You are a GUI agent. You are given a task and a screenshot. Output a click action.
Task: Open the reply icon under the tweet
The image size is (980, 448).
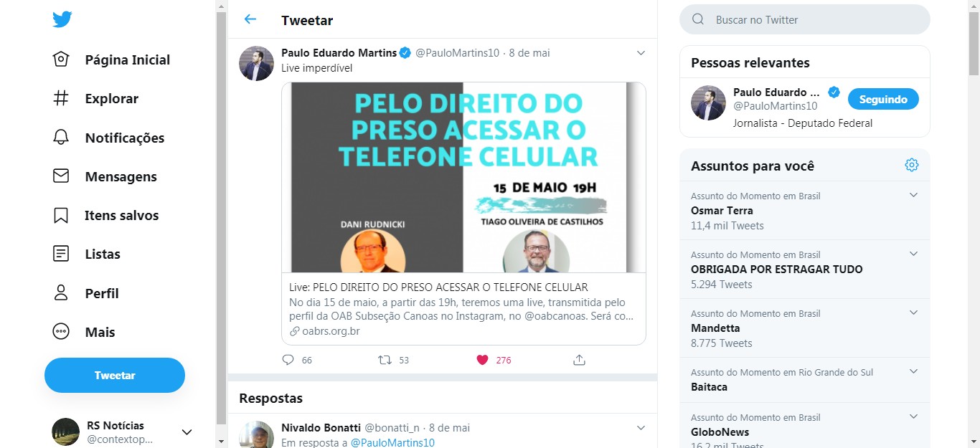pos(288,360)
